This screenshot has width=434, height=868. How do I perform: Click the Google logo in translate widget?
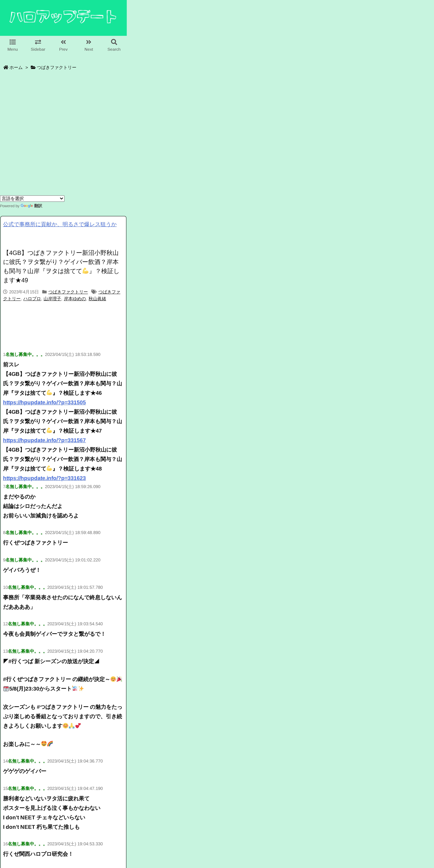click(x=27, y=206)
